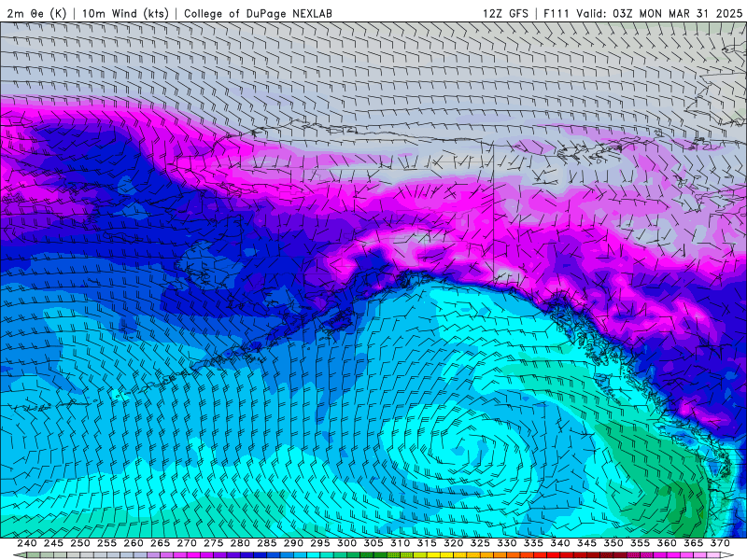Click the 330 colorbar scale value
This screenshot has height=560, width=747.
click(x=507, y=543)
